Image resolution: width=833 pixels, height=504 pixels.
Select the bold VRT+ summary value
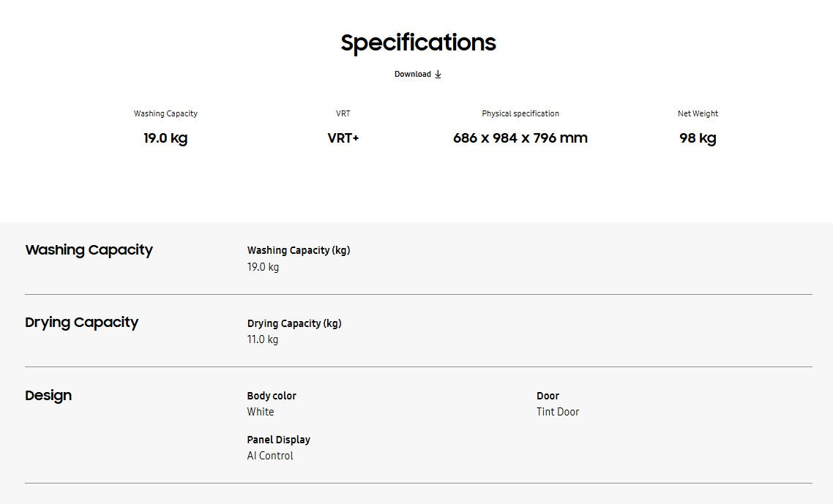pos(343,138)
